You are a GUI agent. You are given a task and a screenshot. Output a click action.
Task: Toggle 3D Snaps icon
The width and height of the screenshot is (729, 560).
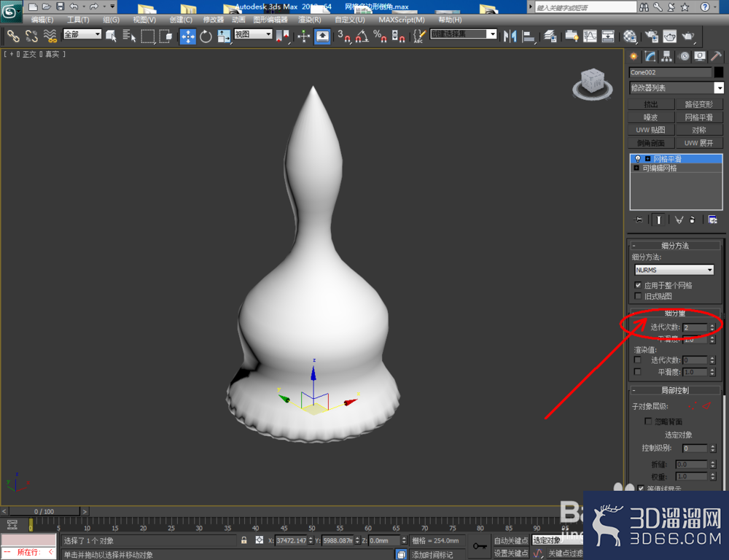coord(344,36)
